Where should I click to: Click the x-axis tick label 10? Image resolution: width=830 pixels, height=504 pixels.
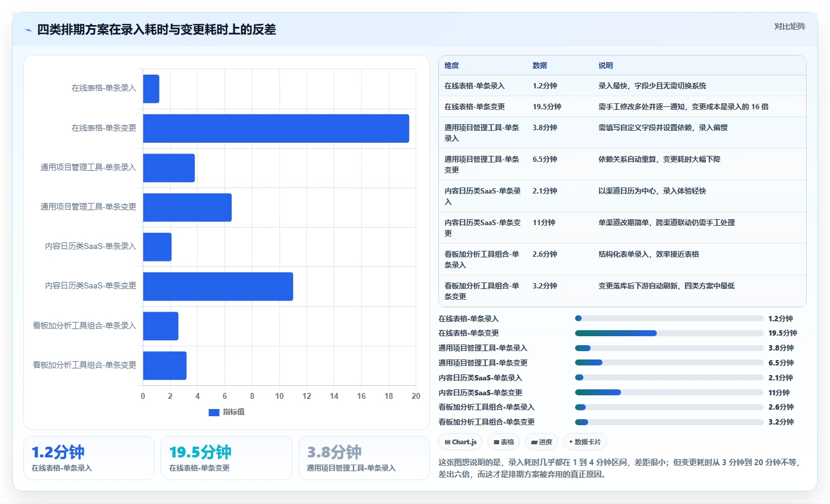click(279, 396)
